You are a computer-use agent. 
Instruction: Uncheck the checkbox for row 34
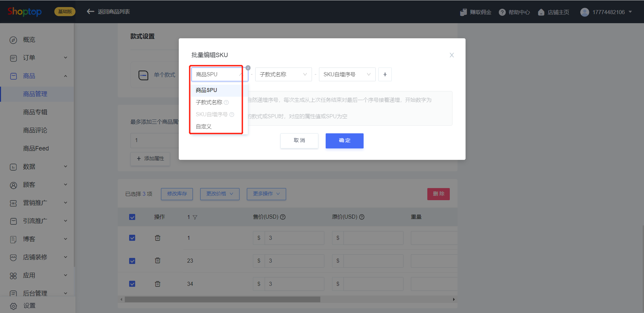pos(132,284)
